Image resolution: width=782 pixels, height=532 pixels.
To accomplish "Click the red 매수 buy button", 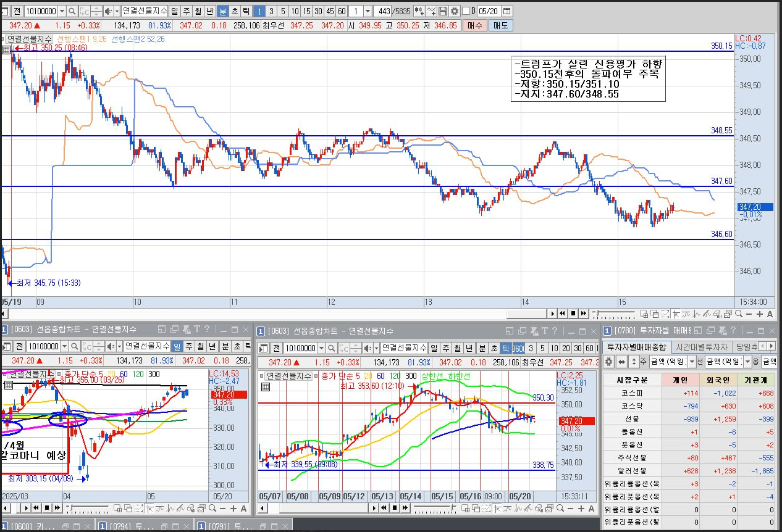I will [x=475, y=25].
